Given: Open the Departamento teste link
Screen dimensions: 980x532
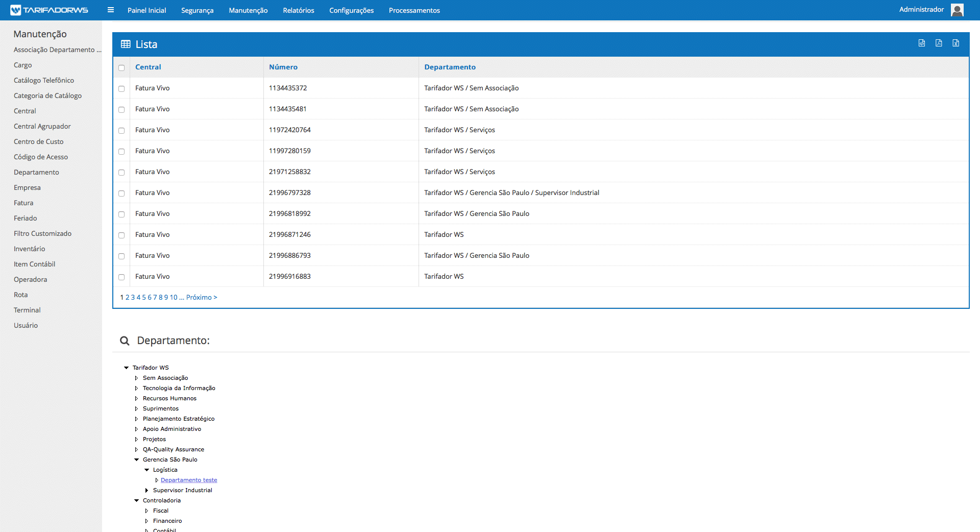Looking at the screenshot, I should pos(189,480).
